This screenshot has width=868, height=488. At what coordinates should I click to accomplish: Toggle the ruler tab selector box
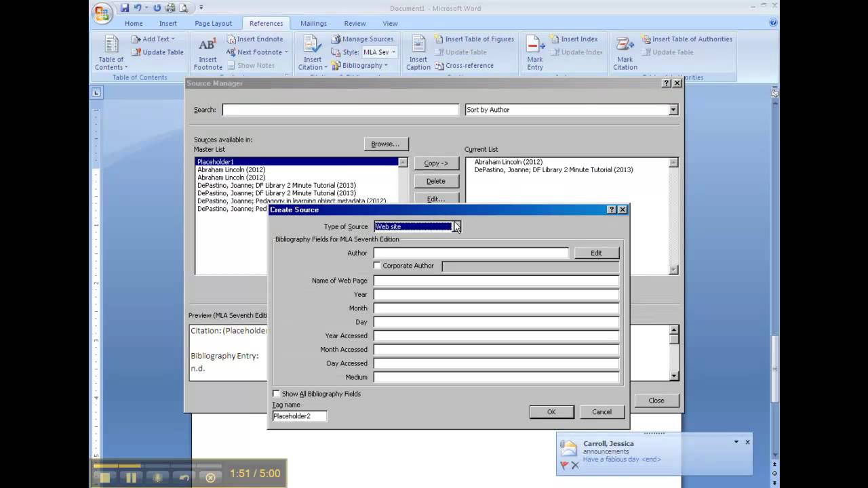point(96,92)
